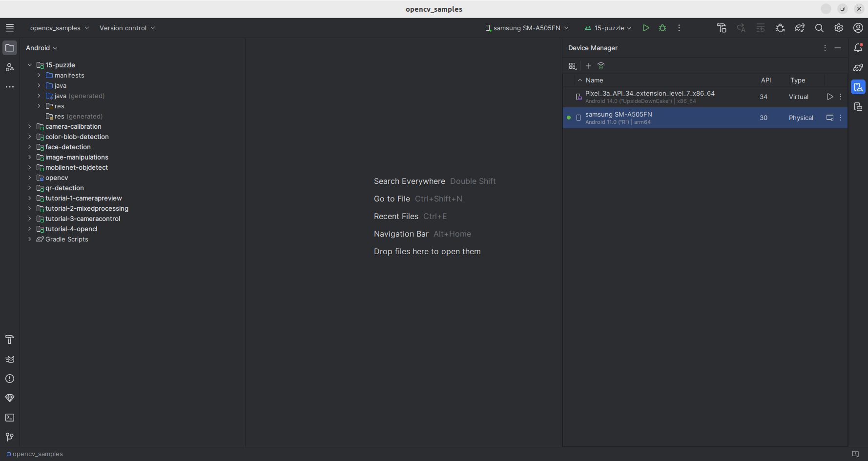868x461 pixels.
Task: Select the Gradle Scripts tree item
Action: [66, 239]
